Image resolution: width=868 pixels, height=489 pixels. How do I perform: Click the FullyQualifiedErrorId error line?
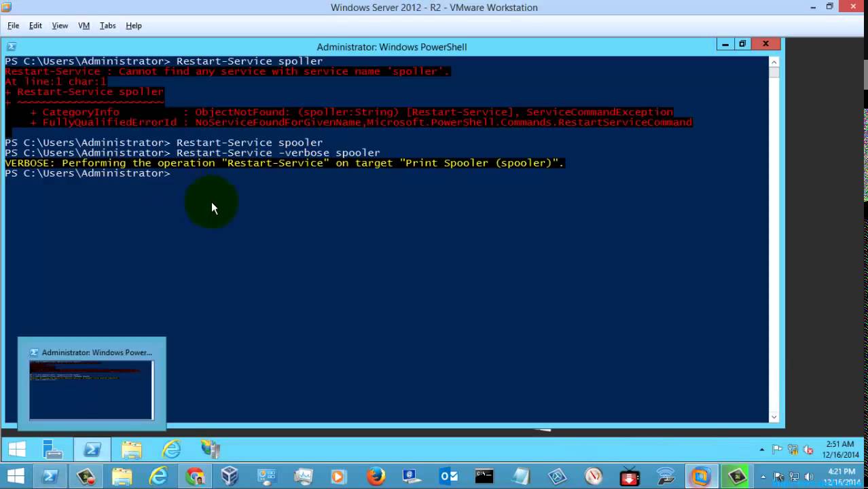361,122
